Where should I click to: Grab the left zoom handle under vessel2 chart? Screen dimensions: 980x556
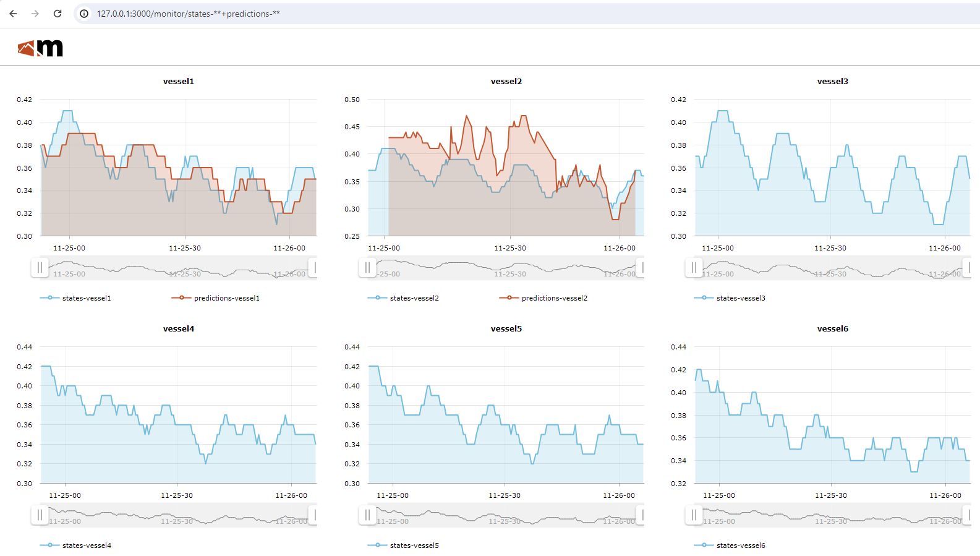point(367,268)
